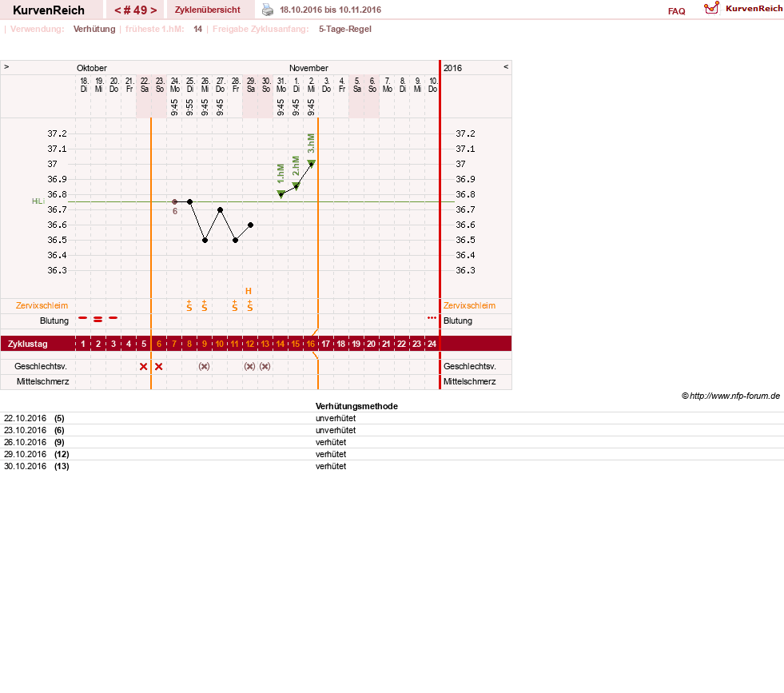Viewport: 784px width, 693px height.
Task: Click the 36.7 temperature point on day 10
Action: tap(220, 209)
